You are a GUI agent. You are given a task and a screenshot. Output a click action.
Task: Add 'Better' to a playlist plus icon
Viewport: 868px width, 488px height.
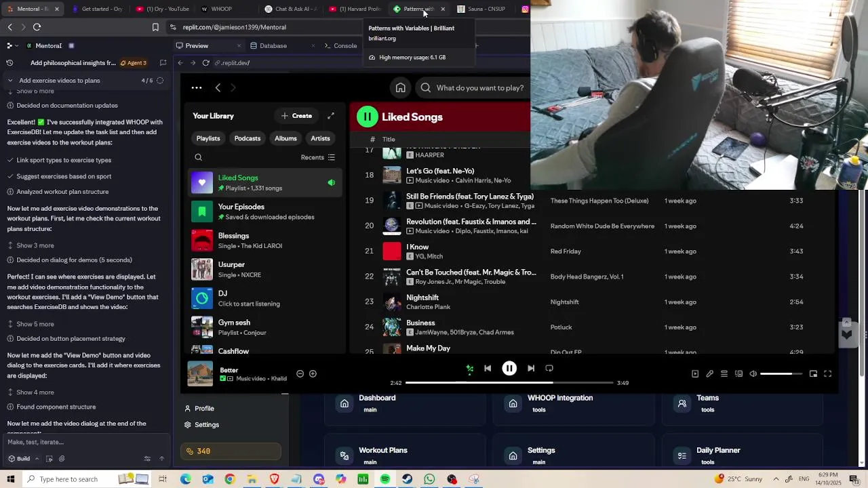point(313,373)
